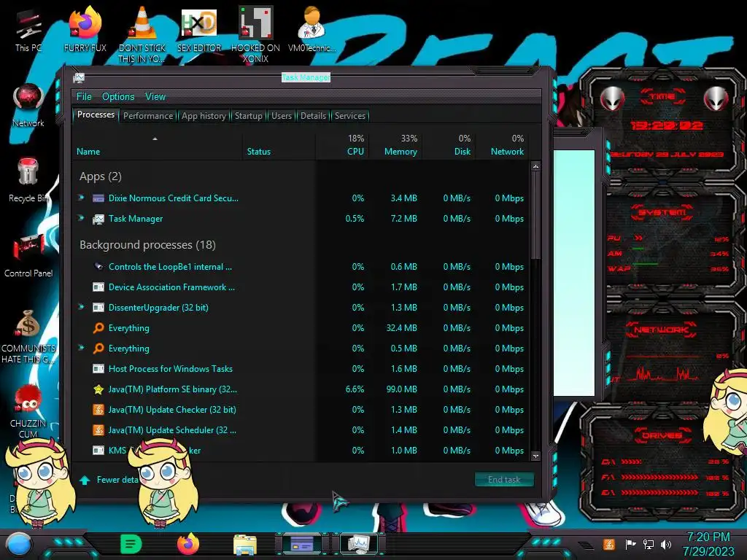Switch to the Users tab
747x560 pixels.
pos(282,116)
